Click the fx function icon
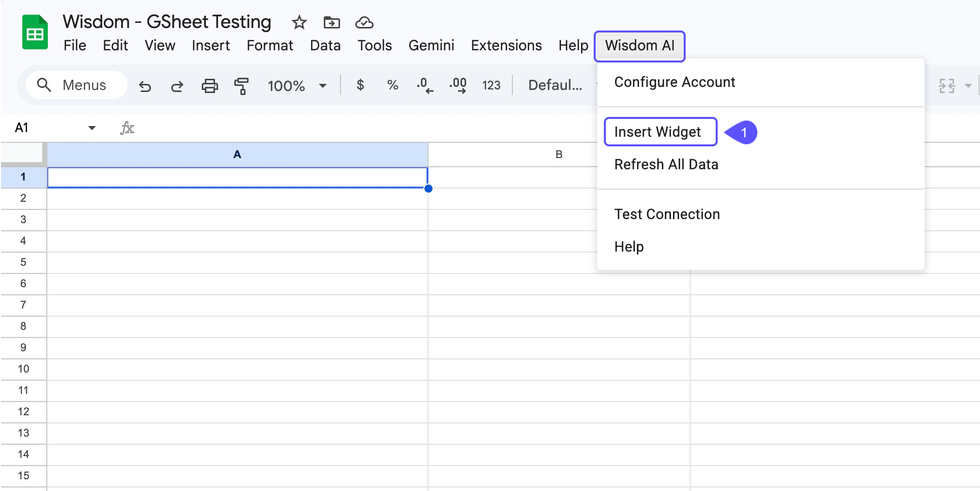The height and width of the screenshot is (491, 980). point(127,128)
